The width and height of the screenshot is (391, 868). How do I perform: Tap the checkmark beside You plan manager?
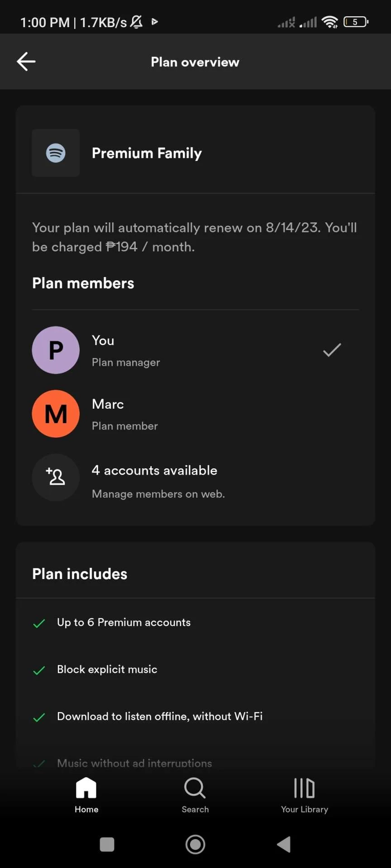click(332, 350)
